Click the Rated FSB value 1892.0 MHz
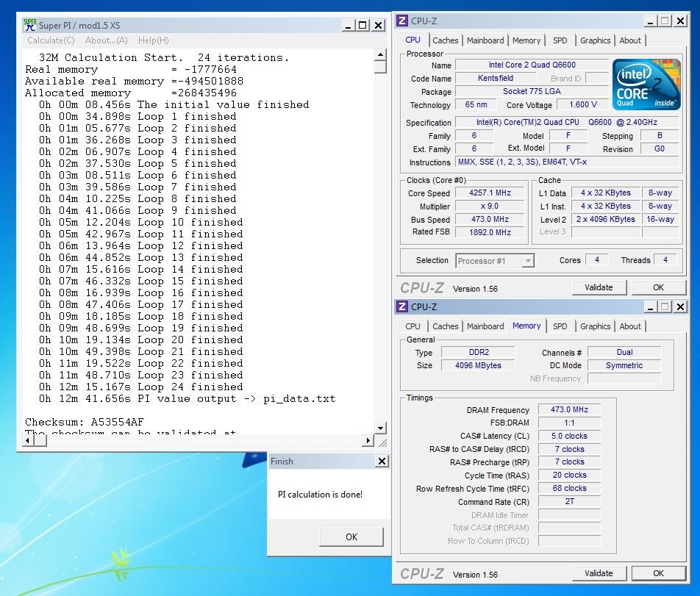 490,232
